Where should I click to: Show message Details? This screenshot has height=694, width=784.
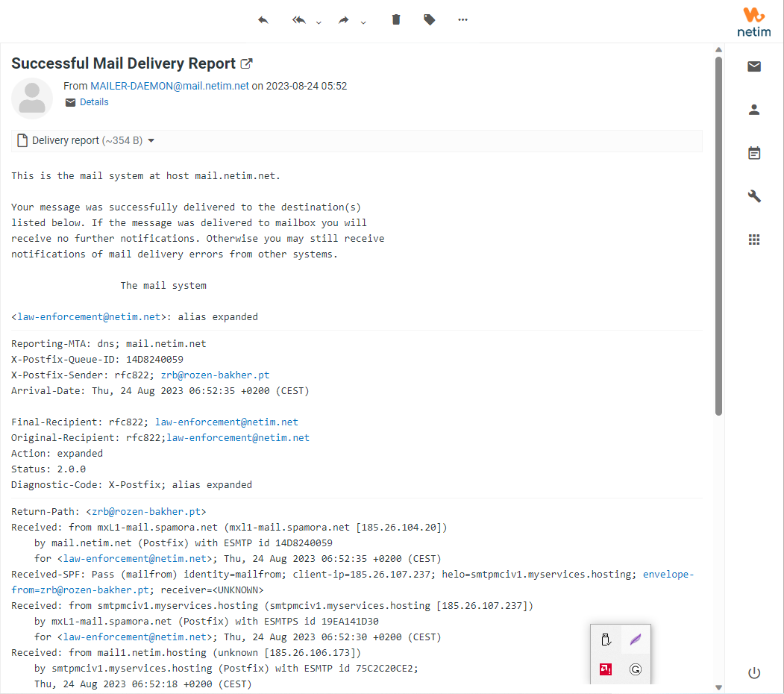tap(94, 102)
